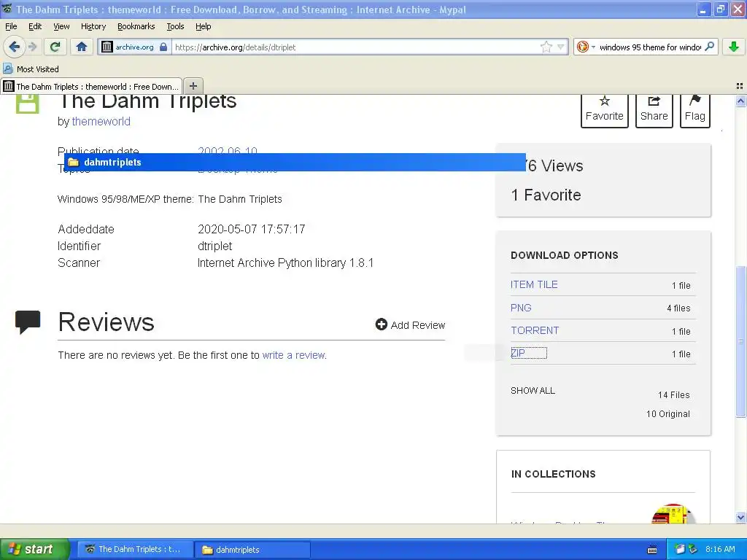Click the publication date link

[228, 149]
